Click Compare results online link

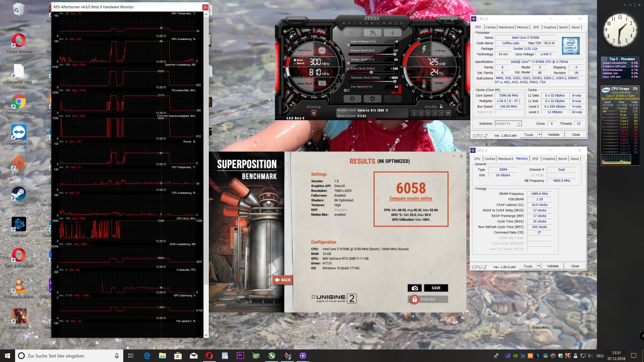[411, 198]
